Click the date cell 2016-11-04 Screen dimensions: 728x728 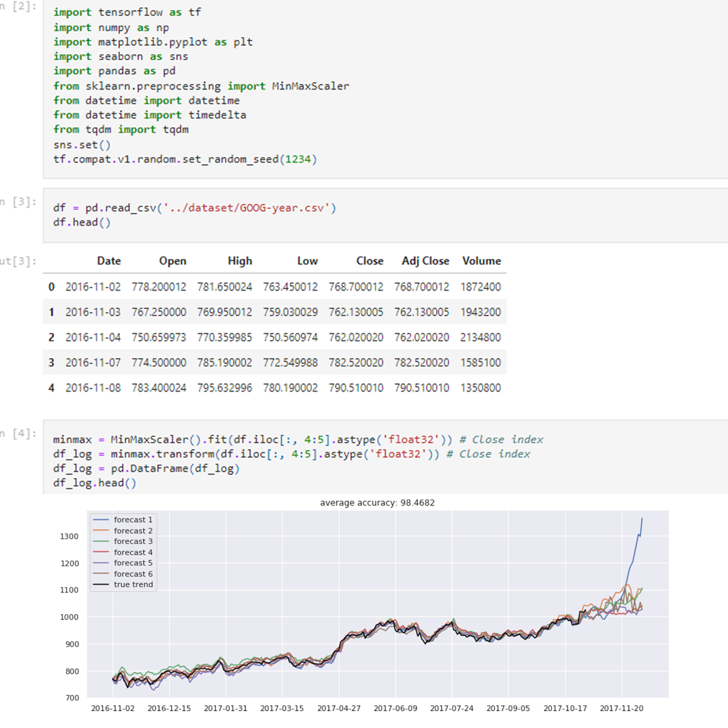pos(93,337)
